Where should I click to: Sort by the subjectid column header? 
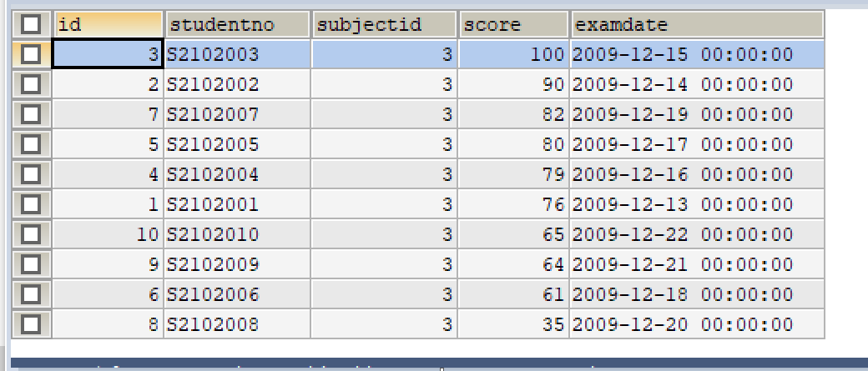(x=385, y=24)
